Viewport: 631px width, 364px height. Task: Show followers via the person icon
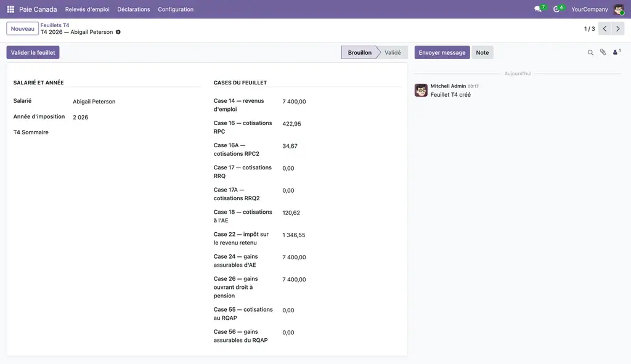616,52
